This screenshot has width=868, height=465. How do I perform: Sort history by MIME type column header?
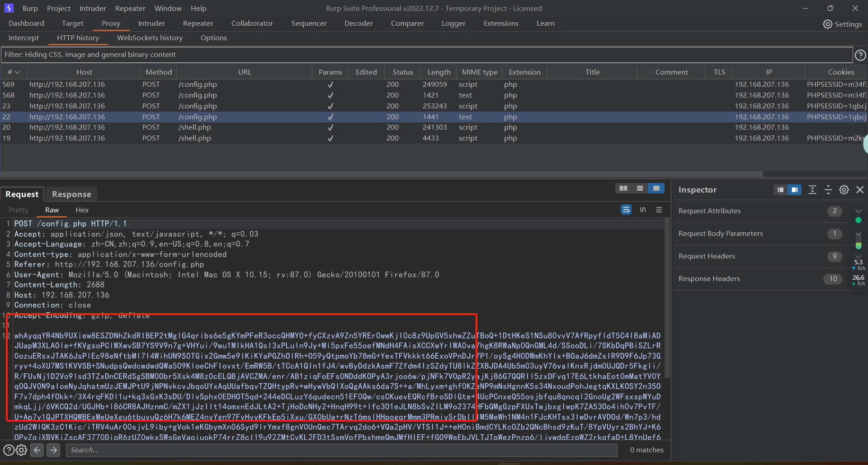(x=480, y=72)
